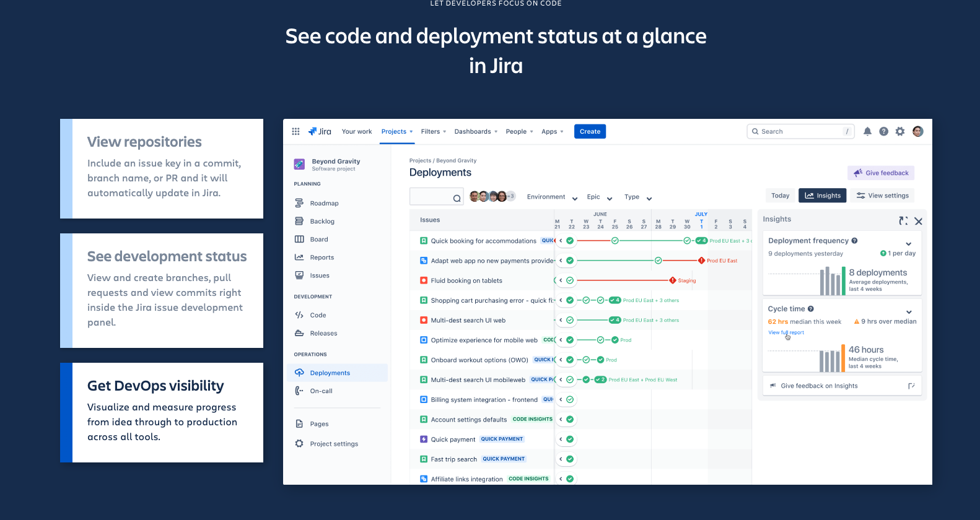The width and height of the screenshot is (980, 520).
Task: Collapse the Insights panel with the shrink icon
Action: click(x=903, y=221)
